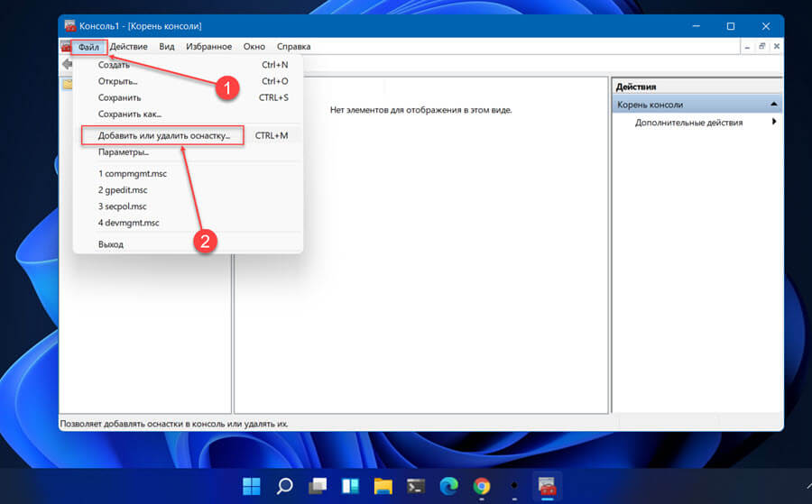
Task: Open the Действие menu
Action: coord(128,47)
